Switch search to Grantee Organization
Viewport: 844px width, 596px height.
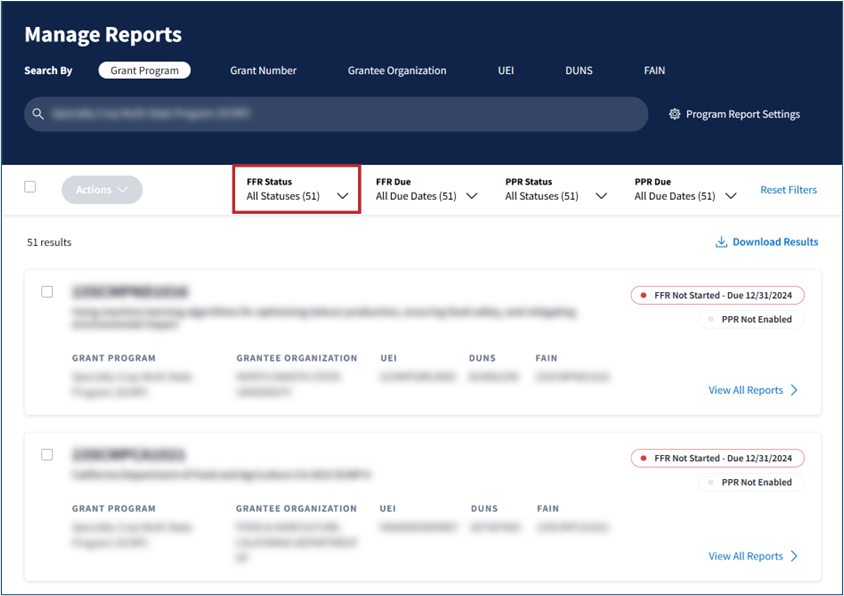pyautogui.click(x=397, y=71)
